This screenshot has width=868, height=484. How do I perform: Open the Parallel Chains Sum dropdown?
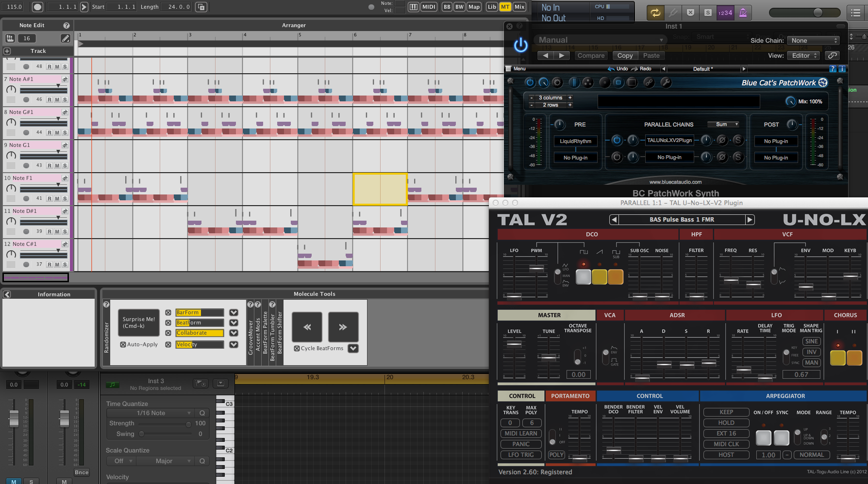(x=723, y=125)
